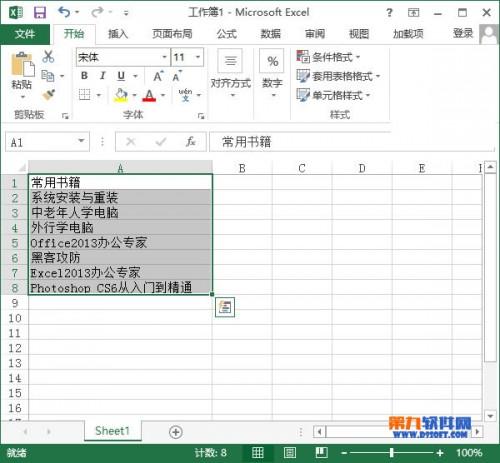500x463 pixels.
Task: Zoom out with the minus button
Action: pyautogui.click(x=344, y=453)
